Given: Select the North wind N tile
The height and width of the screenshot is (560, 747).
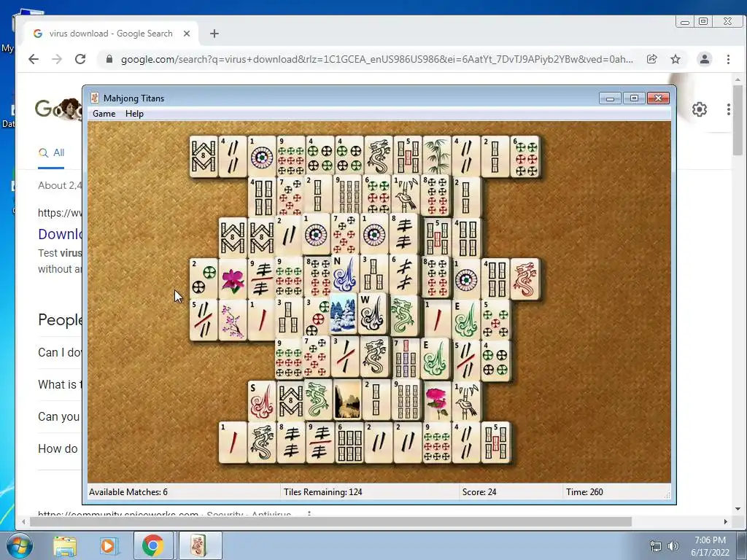Looking at the screenshot, I should (344, 274).
